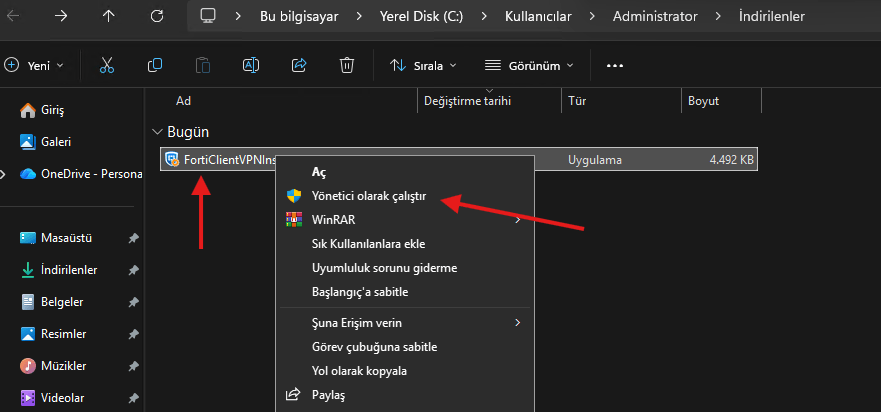The width and height of the screenshot is (881, 412).
Task: Click the FortiClient file icon
Action: click(x=172, y=160)
